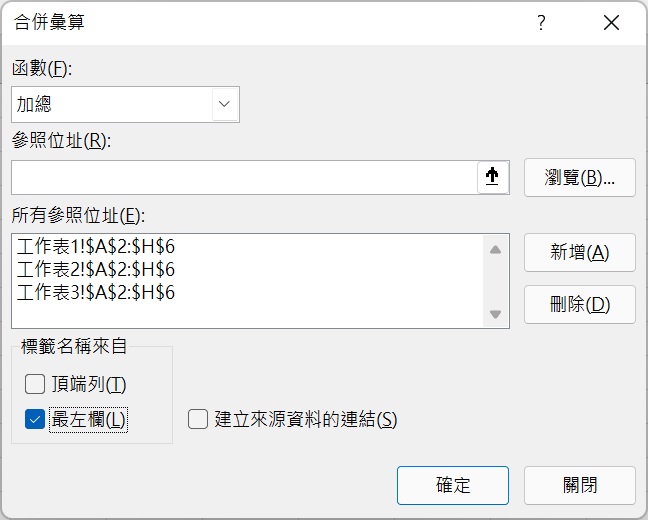Image resolution: width=648 pixels, height=520 pixels.
Task: Enable 建立來源資料的連結(S) checkbox
Action: [x=198, y=420]
